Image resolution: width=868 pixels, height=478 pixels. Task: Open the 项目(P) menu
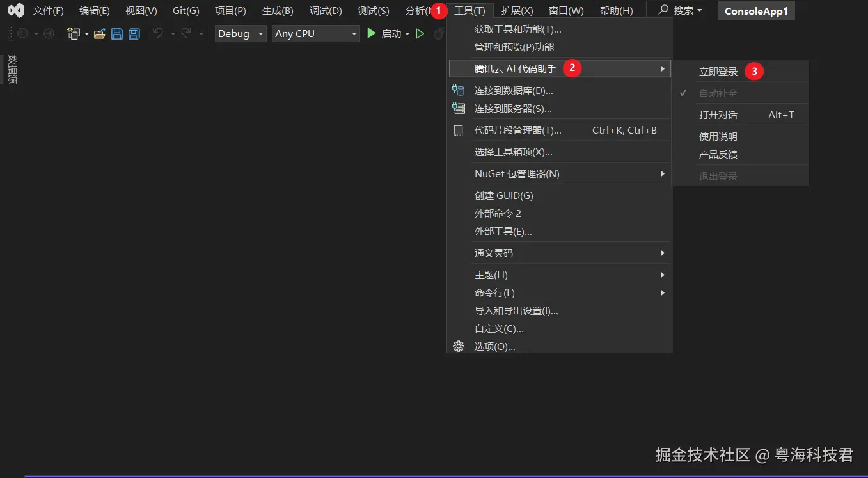click(230, 11)
